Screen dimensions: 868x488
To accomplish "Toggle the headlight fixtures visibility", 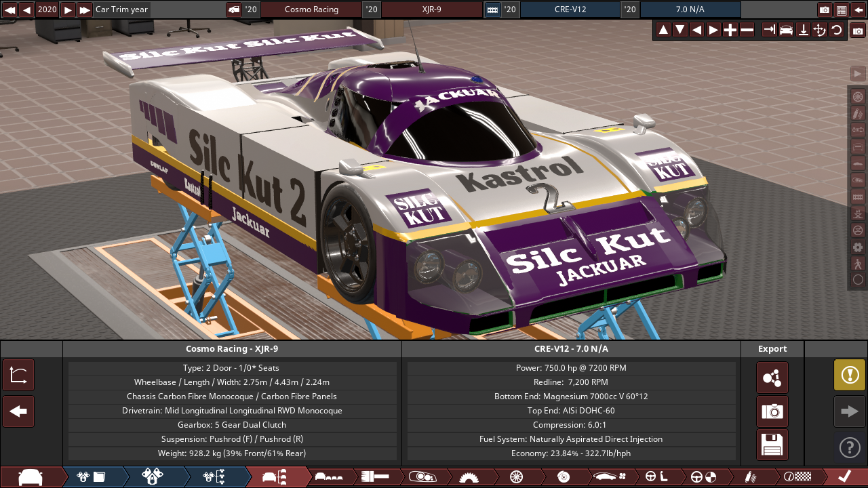I will pos(858,180).
